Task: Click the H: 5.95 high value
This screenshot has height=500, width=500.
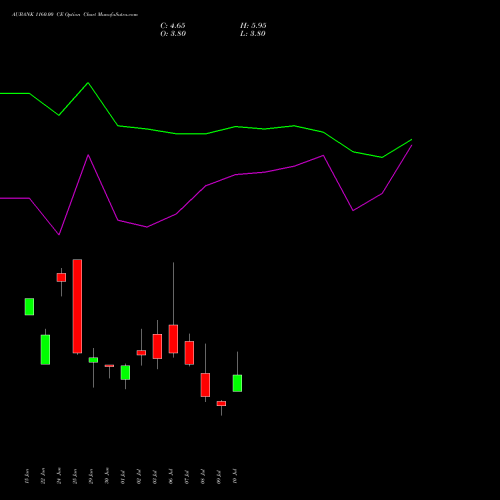Action: click(x=253, y=26)
